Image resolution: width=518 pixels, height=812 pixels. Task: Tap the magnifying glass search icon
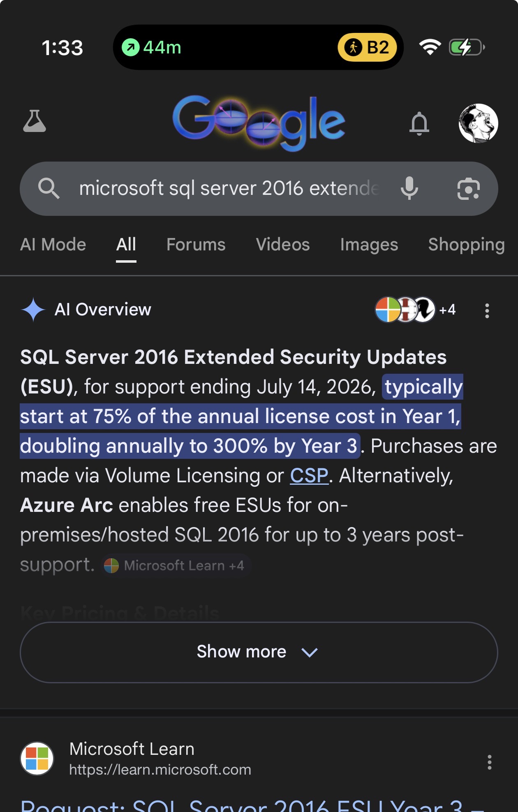pyautogui.click(x=49, y=189)
